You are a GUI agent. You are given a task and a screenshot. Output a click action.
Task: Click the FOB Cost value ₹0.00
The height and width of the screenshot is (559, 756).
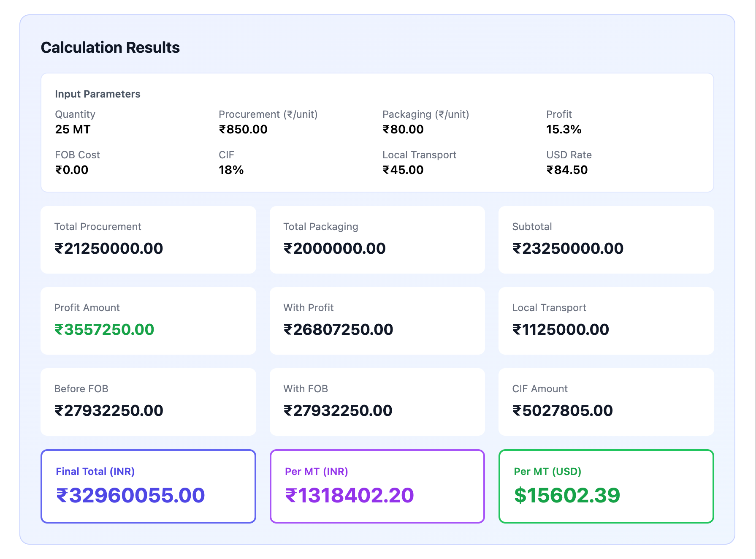pos(70,170)
